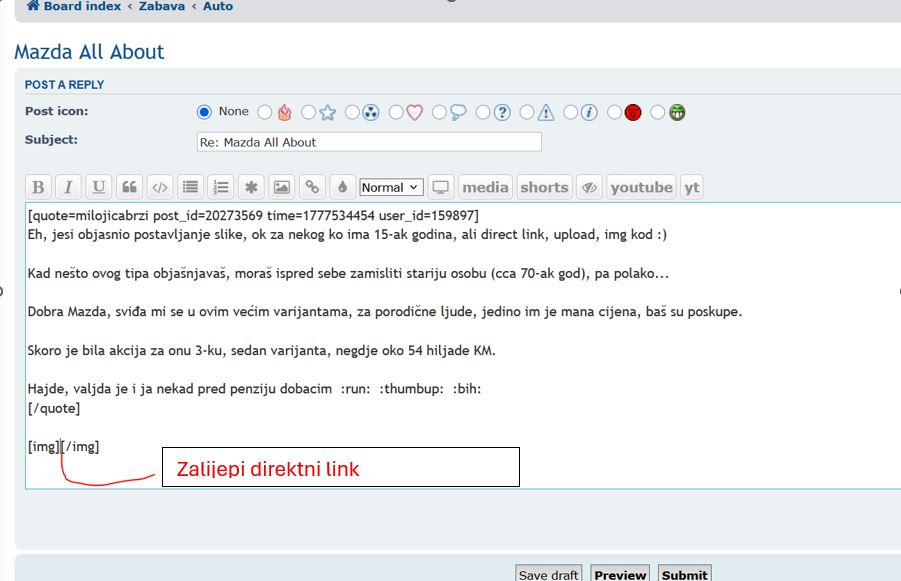Viewport: 901px width, 581px height.
Task: Click the shorts BBCode button
Action: 544,187
